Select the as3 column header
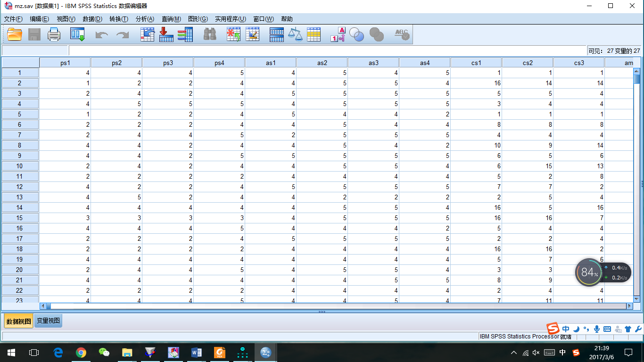The height and width of the screenshot is (362, 644). tap(373, 63)
